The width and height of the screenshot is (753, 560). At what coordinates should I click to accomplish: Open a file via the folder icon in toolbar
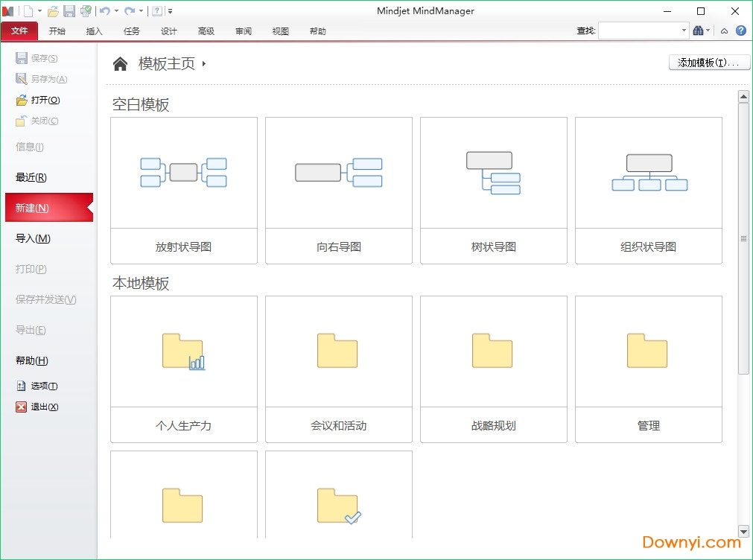tap(53, 10)
